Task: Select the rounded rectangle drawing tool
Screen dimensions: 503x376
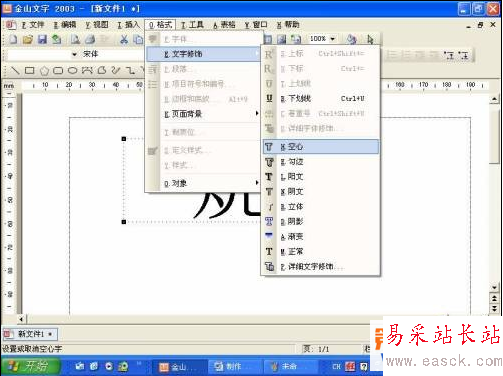Action: tap(58, 70)
